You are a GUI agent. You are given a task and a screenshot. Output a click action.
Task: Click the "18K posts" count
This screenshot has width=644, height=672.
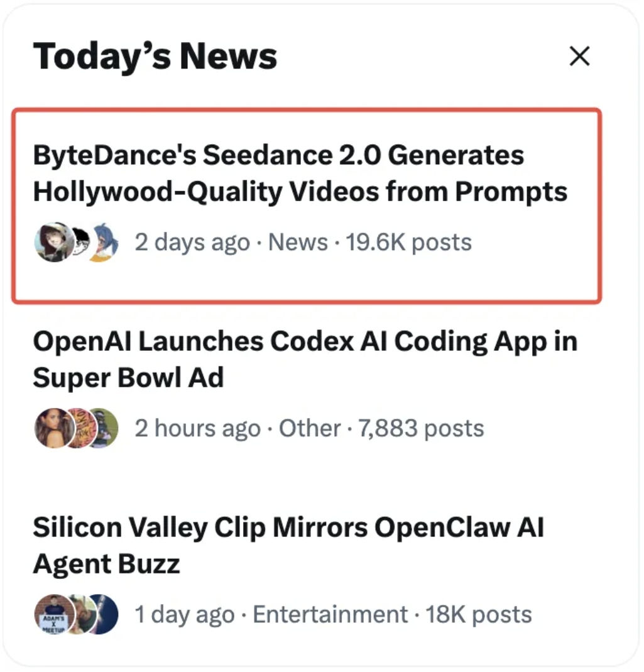point(479,614)
